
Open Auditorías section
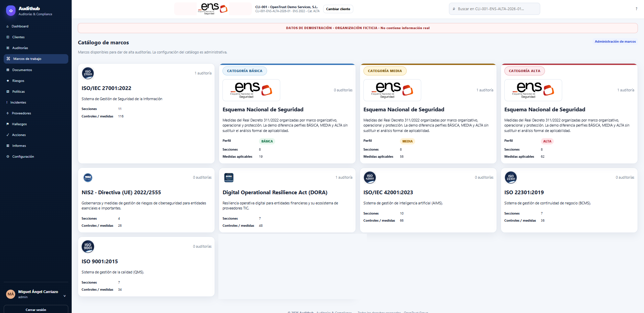pyautogui.click(x=36, y=48)
